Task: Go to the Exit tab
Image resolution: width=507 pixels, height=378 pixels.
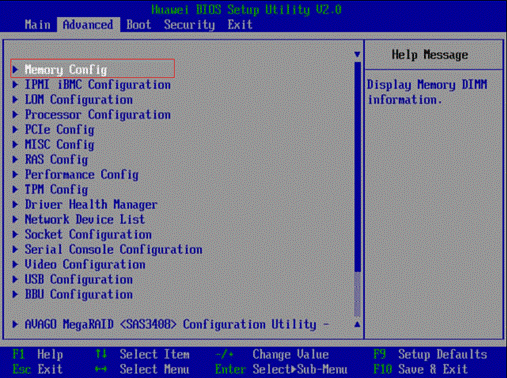Action: [240, 25]
